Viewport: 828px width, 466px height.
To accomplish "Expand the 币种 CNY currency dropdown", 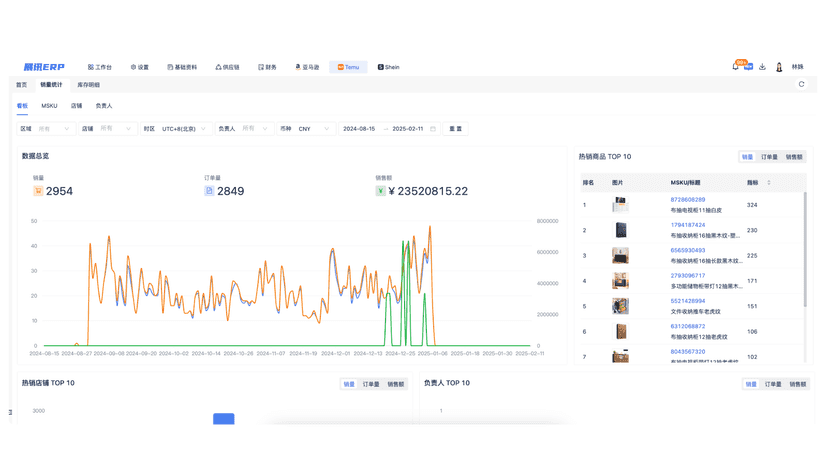I will coord(306,129).
